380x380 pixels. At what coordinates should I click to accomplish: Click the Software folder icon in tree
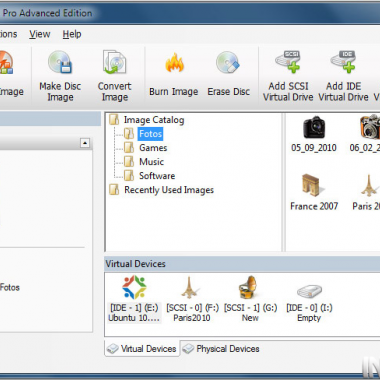click(129, 176)
